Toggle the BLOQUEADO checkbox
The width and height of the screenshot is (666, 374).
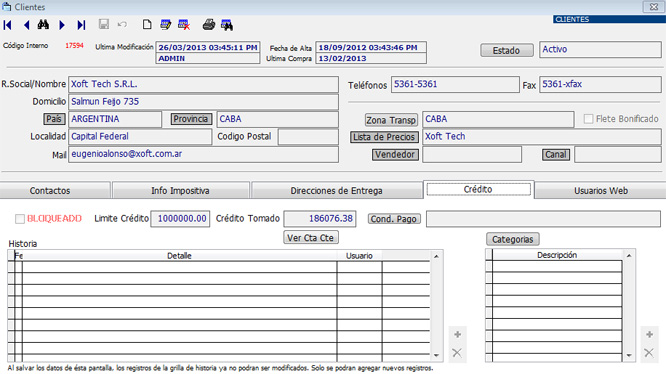click(20, 219)
